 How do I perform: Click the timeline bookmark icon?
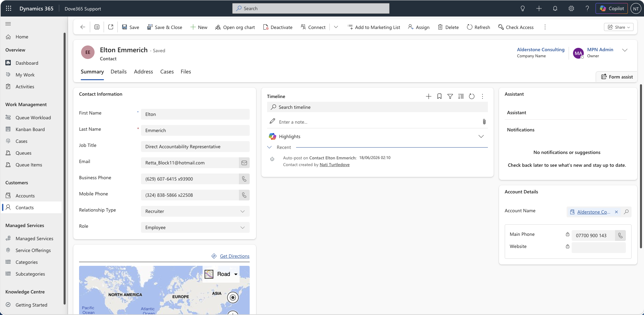pyautogui.click(x=439, y=96)
